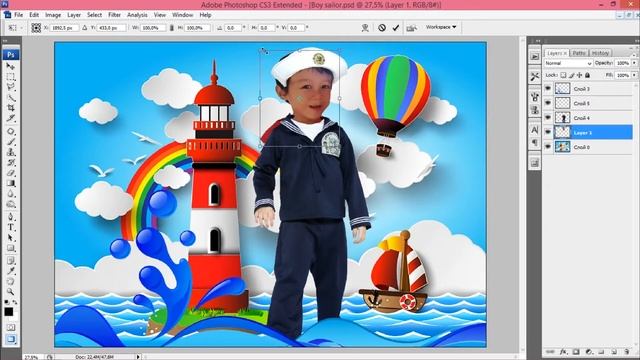The image size is (640, 360).
Task: Open the Fill slider arrow
Action: (634, 75)
